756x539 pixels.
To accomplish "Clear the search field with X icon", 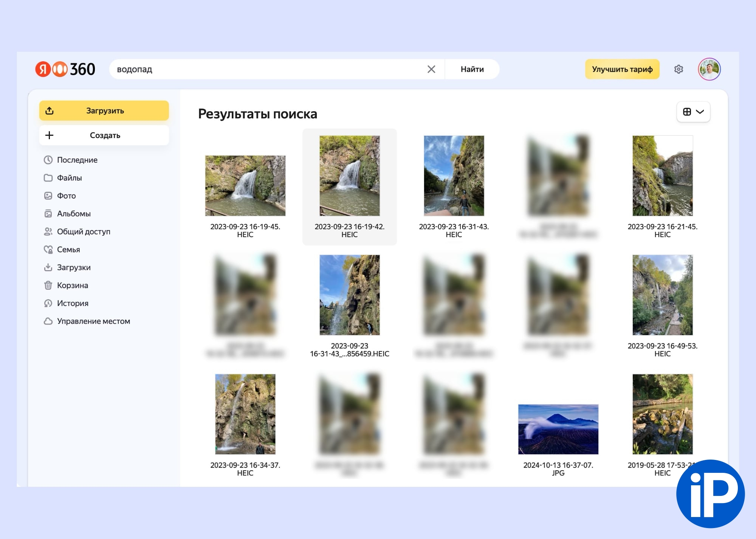I will click(431, 69).
